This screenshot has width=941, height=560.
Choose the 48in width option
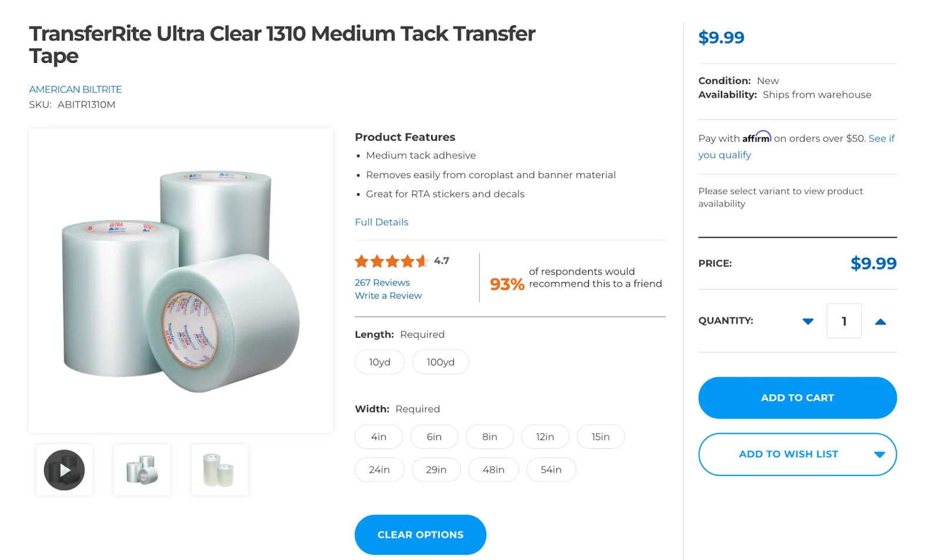493,470
